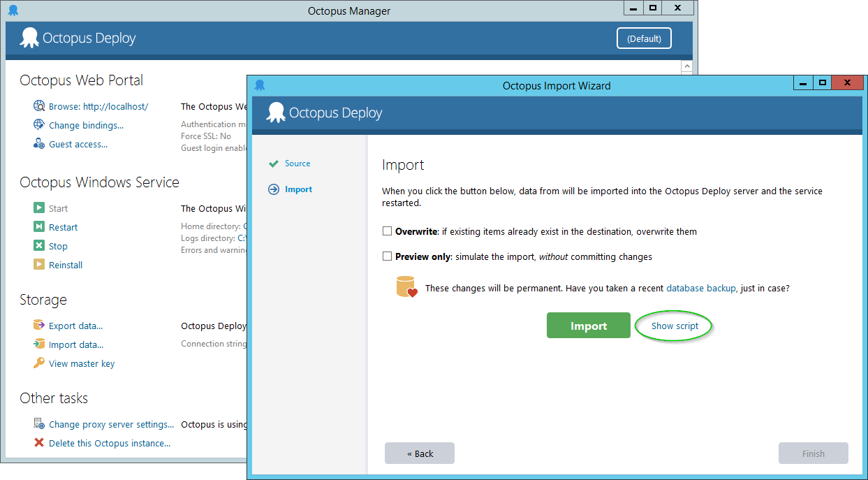
Task: Click the Reinstall service link
Action: click(x=66, y=265)
